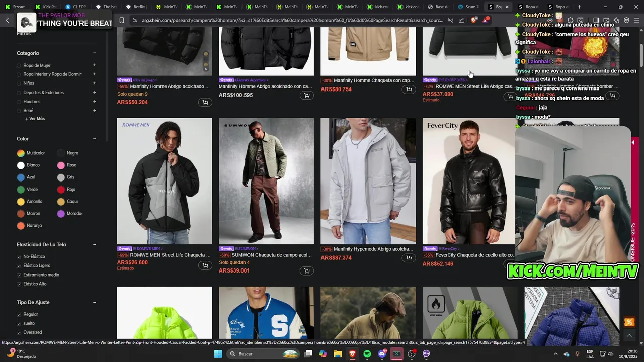Switch to the Scum T browser tab
Image resolution: width=644 pixels, height=362 pixels.
tap(468, 7)
